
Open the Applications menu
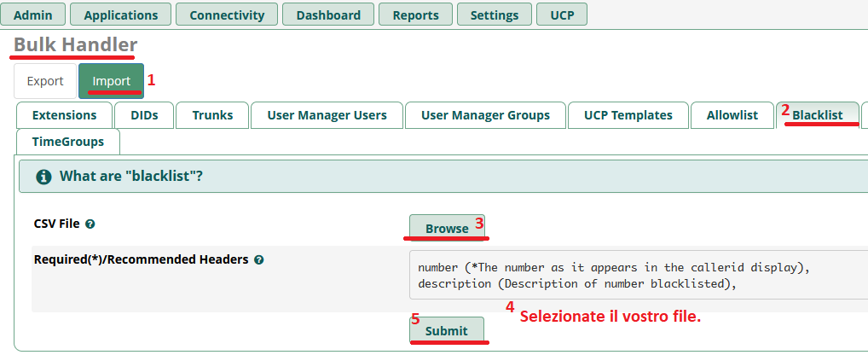point(121,15)
